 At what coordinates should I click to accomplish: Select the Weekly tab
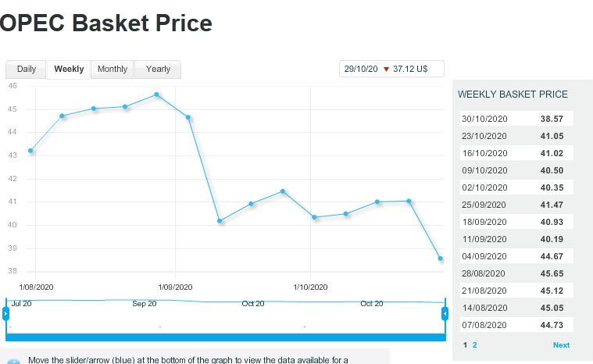(x=69, y=70)
